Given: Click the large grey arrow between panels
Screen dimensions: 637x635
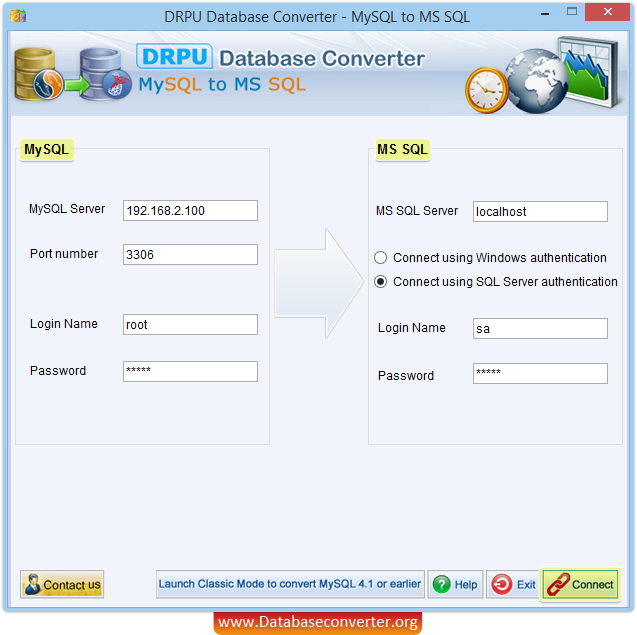Looking at the screenshot, I should click(319, 283).
